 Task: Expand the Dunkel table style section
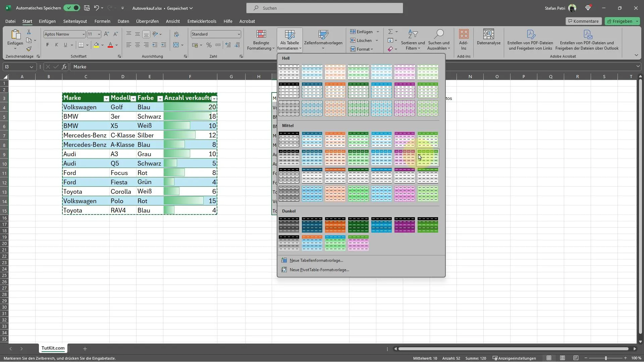click(x=288, y=211)
